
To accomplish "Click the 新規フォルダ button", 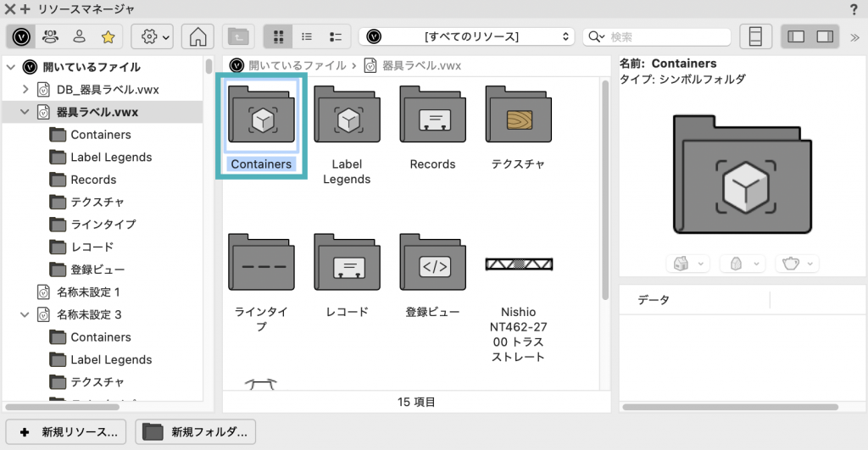I will (x=196, y=431).
